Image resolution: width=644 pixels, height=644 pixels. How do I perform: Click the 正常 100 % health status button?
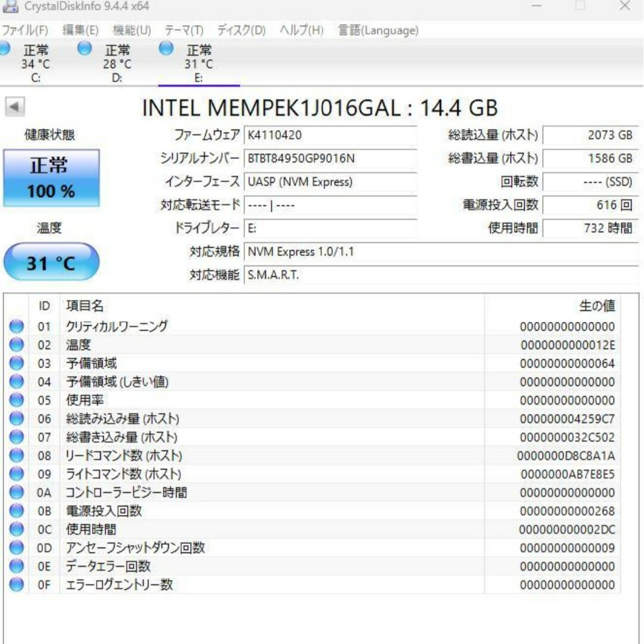[51, 178]
